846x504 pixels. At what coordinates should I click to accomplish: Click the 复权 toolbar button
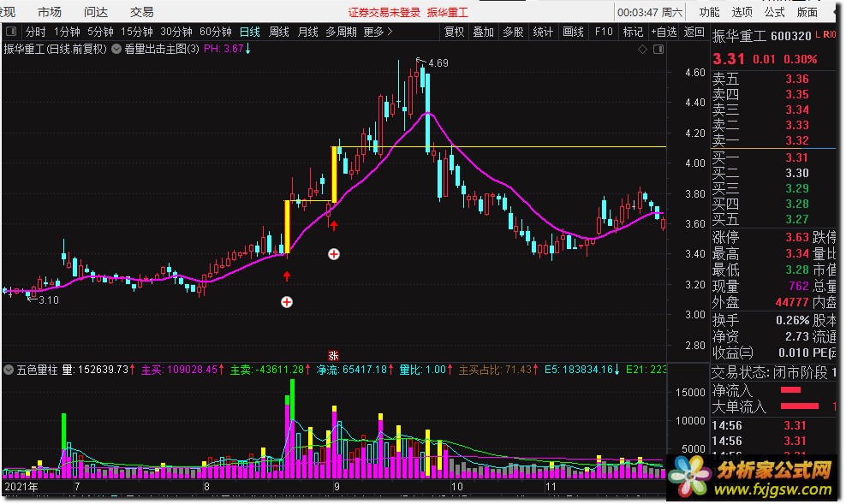tap(455, 32)
